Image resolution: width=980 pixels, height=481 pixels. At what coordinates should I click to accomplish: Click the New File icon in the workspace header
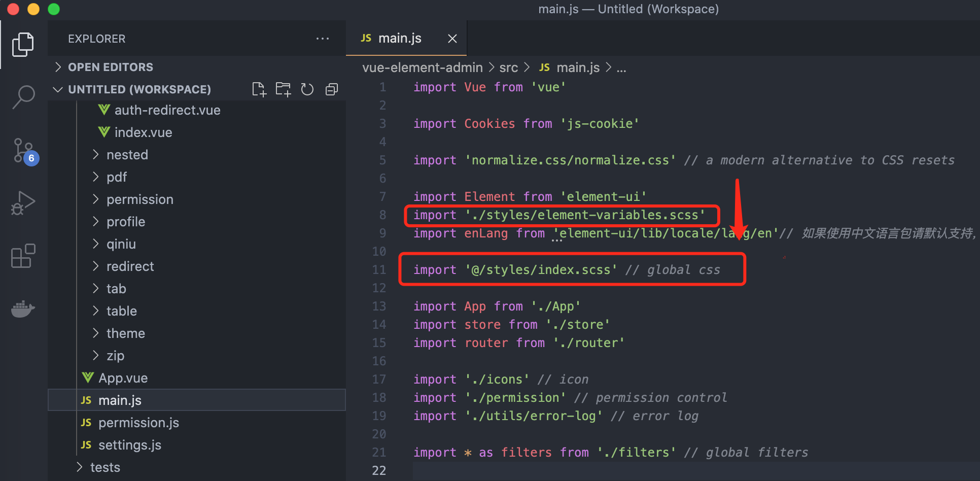click(x=259, y=89)
